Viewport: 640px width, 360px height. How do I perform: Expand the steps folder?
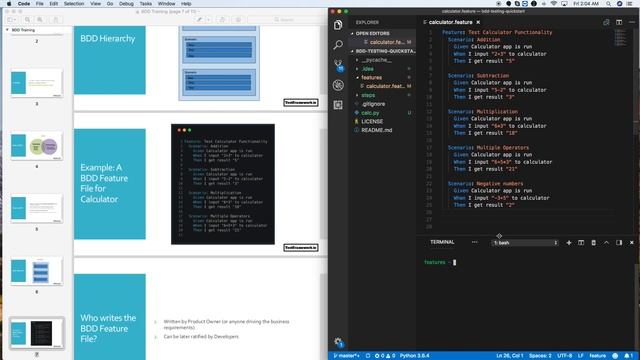[x=368, y=95]
